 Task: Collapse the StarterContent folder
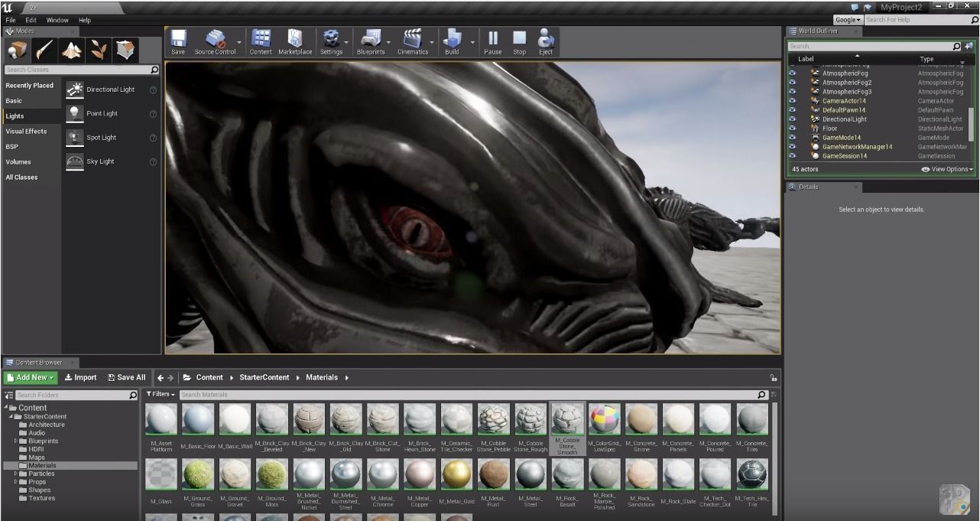tap(11, 416)
